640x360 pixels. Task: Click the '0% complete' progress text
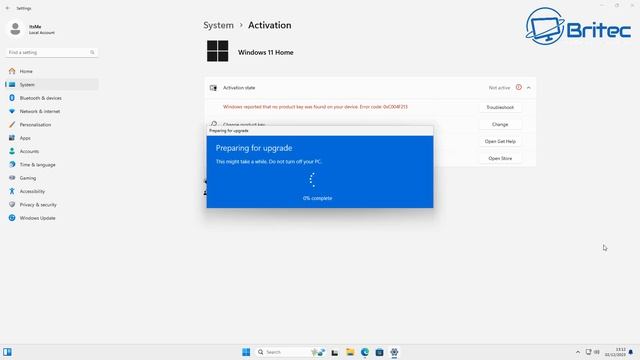pyautogui.click(x=318, y=198)
